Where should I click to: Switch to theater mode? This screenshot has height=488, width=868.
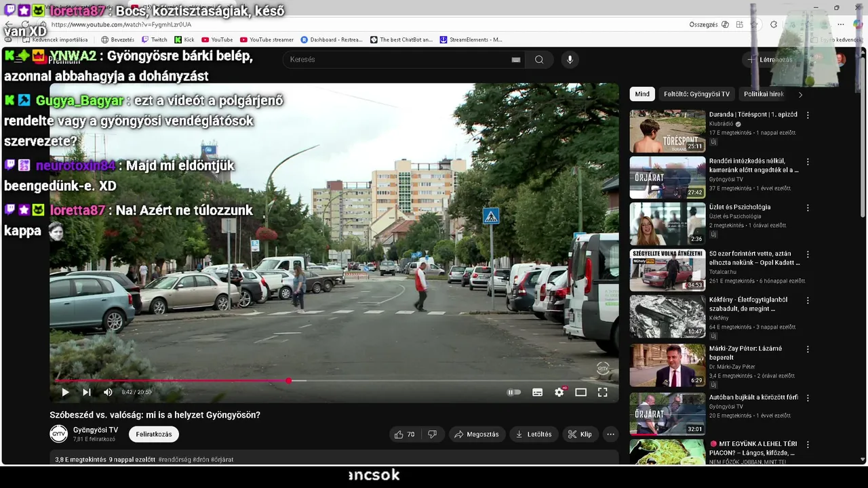580,392
